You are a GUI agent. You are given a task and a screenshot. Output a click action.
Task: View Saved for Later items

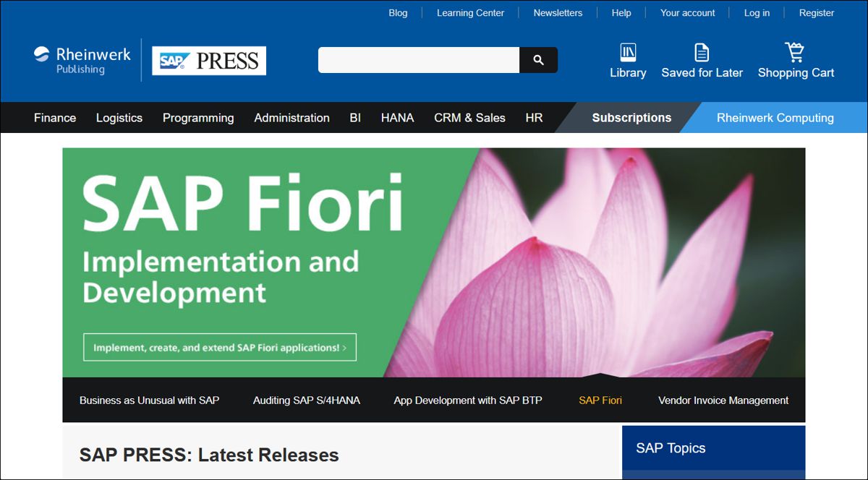coord(702,60)
